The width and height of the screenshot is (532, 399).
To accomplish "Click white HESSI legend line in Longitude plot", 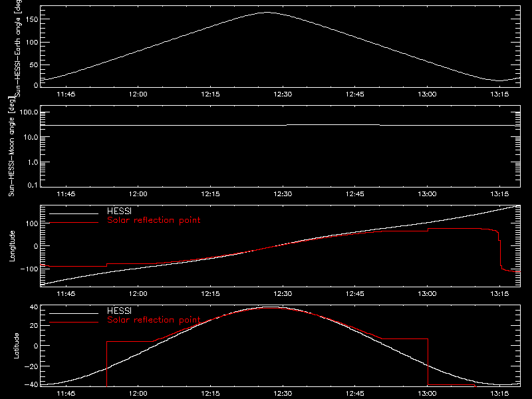I will (x=74, y=213).
